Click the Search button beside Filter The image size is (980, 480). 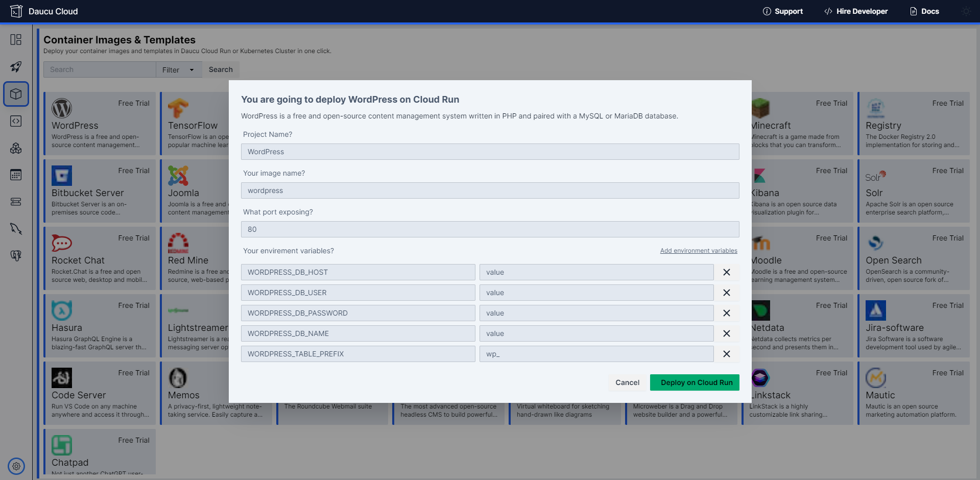[x=221, y=70]
